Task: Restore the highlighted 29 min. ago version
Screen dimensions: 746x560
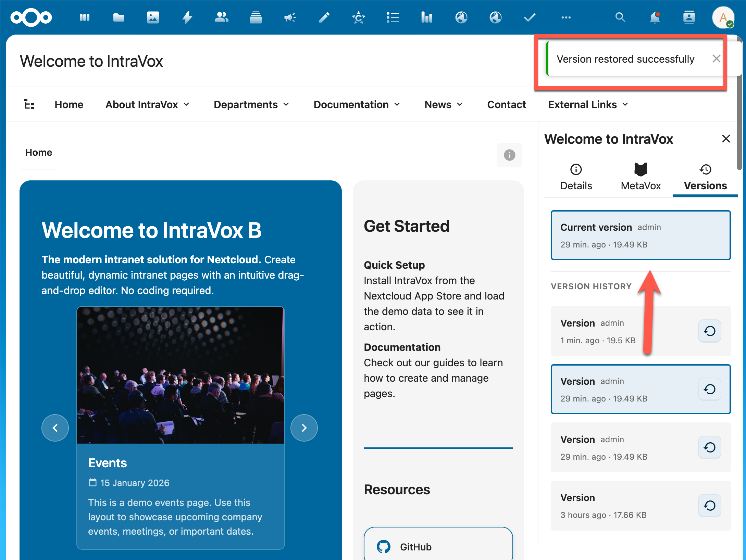Action: (x=710, y=389)
